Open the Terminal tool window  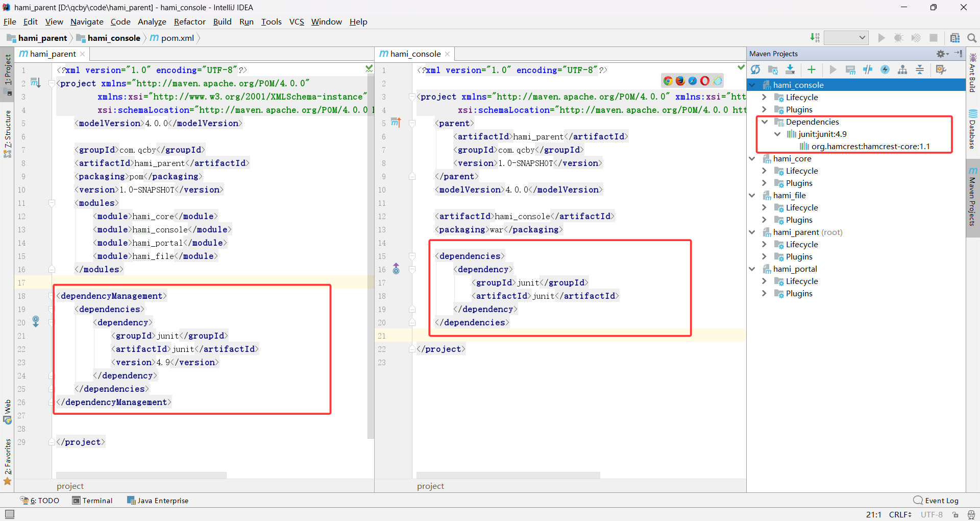(92, 501)
